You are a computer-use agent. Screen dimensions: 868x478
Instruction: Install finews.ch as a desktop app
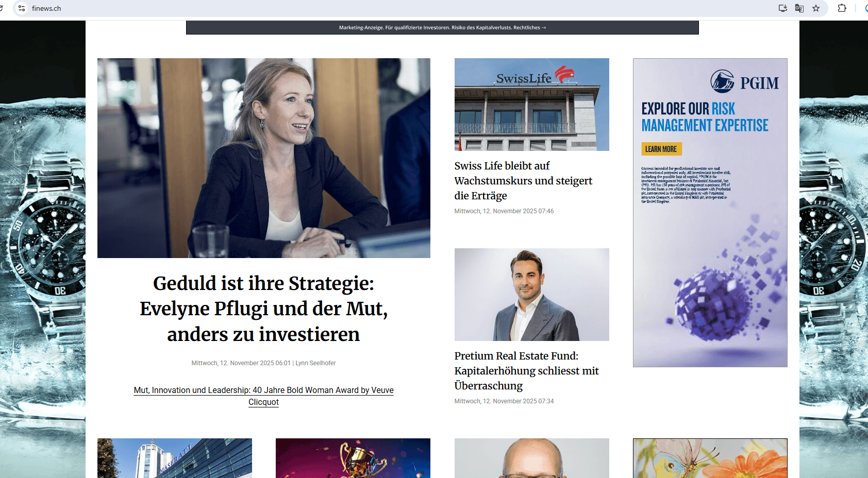[x=782, y=8]
